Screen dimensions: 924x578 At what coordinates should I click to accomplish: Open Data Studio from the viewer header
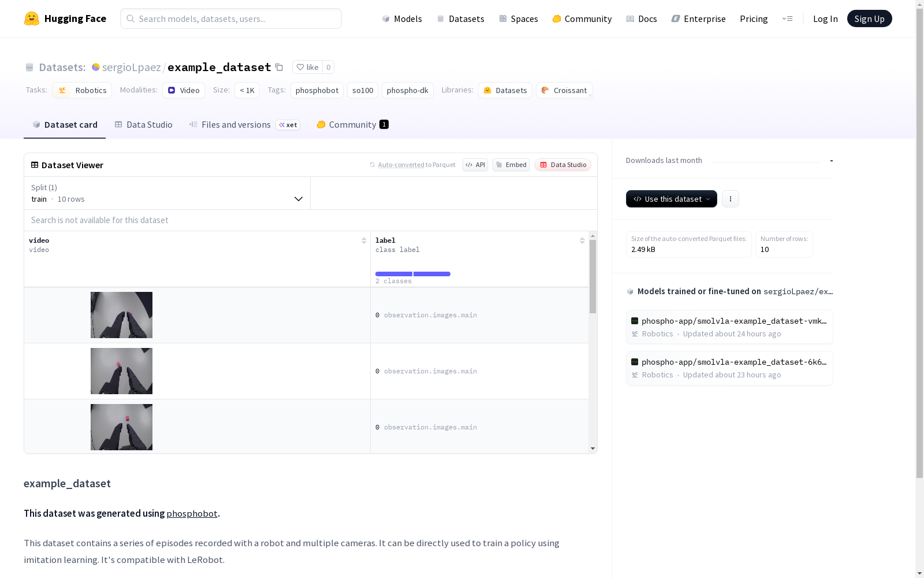(x=563, y=165)
